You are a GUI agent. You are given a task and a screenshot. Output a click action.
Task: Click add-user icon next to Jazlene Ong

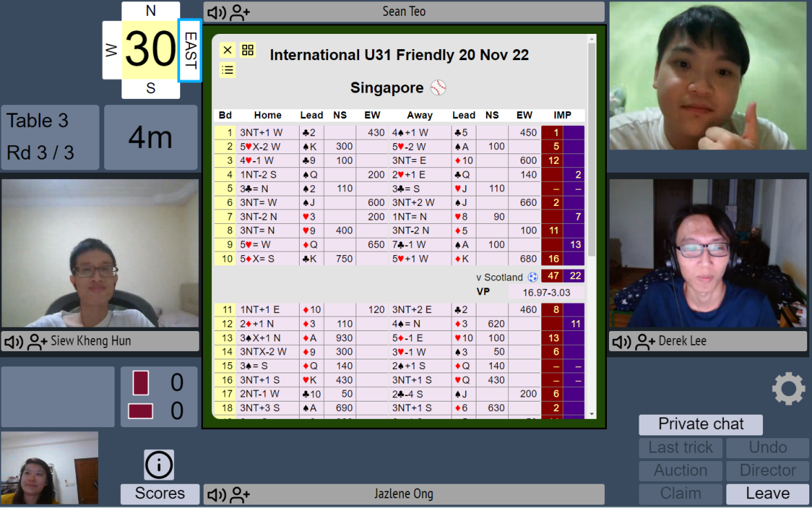(240, 495)
